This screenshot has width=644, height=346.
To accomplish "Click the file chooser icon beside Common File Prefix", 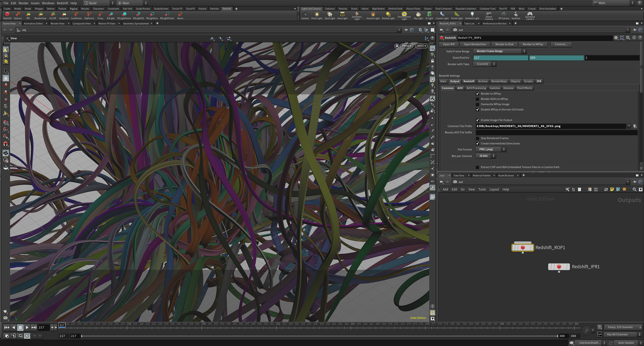I will pos(635,126).
